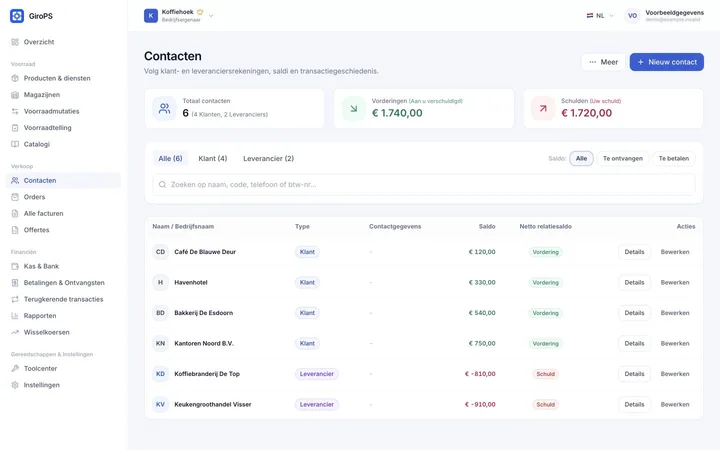Image resolution: width=720 pixels, height=450 pixels.
Task: Click the Rapporten chart icon
Action: coord(15,316)
